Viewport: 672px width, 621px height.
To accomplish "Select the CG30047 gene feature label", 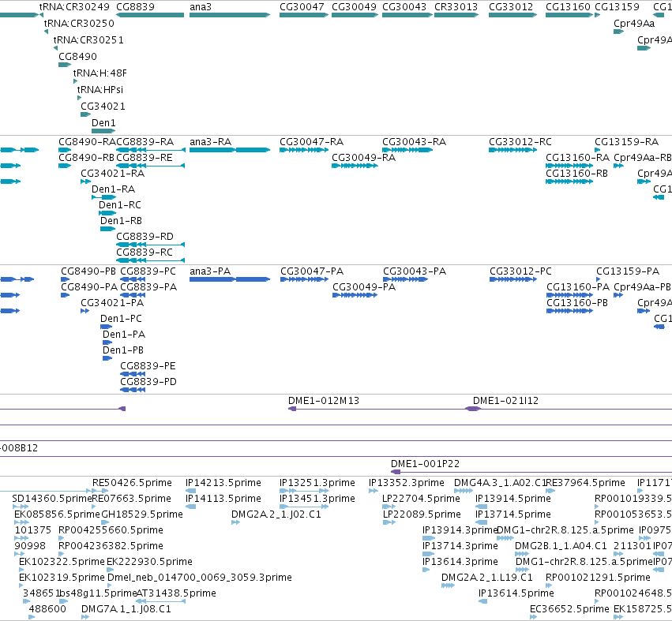I will 302,7.
